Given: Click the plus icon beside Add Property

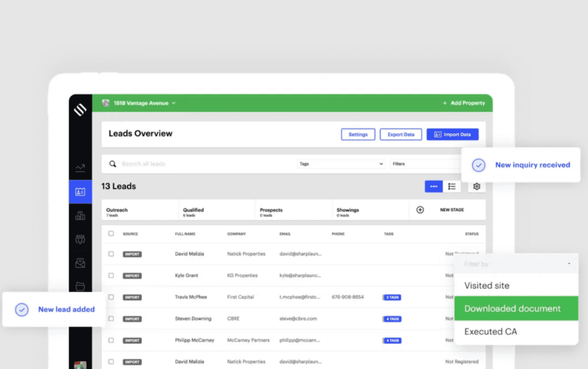Looking at the screenshot, I should 445,103.
